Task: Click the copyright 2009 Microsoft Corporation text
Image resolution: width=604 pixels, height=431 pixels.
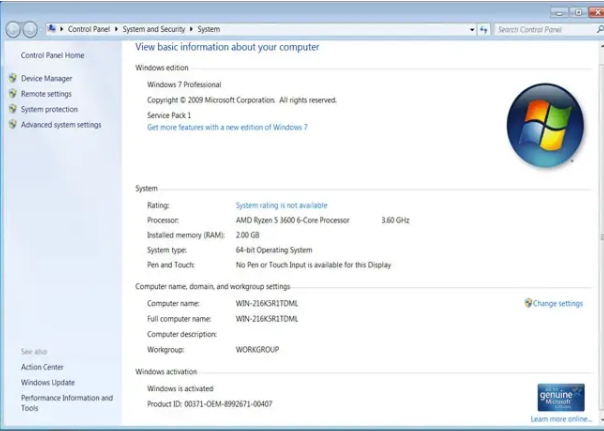Action: (242, 100)
